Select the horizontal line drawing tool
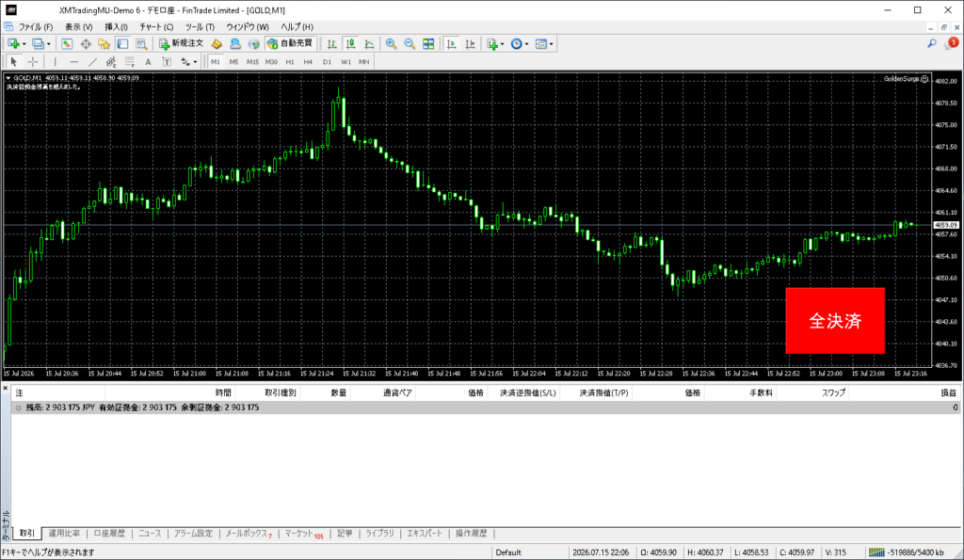Image resolution: width=964 pixels, height=560 pixels. tap(73, 61)
